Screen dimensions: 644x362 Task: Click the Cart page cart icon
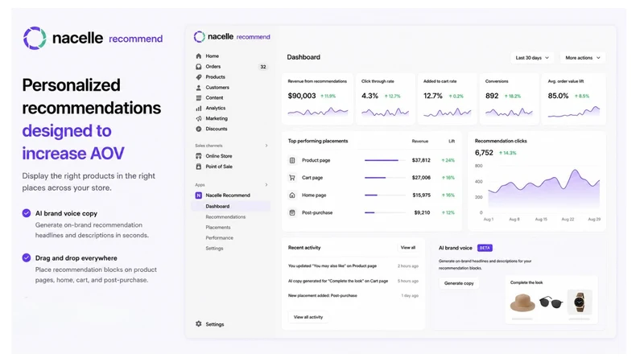(292, 178)
